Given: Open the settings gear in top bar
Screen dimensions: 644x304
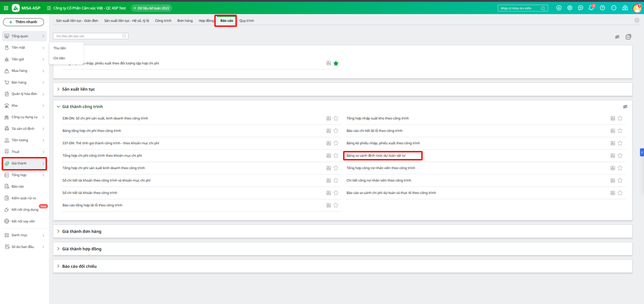Looking at the screenshot, I should (570, 8).
